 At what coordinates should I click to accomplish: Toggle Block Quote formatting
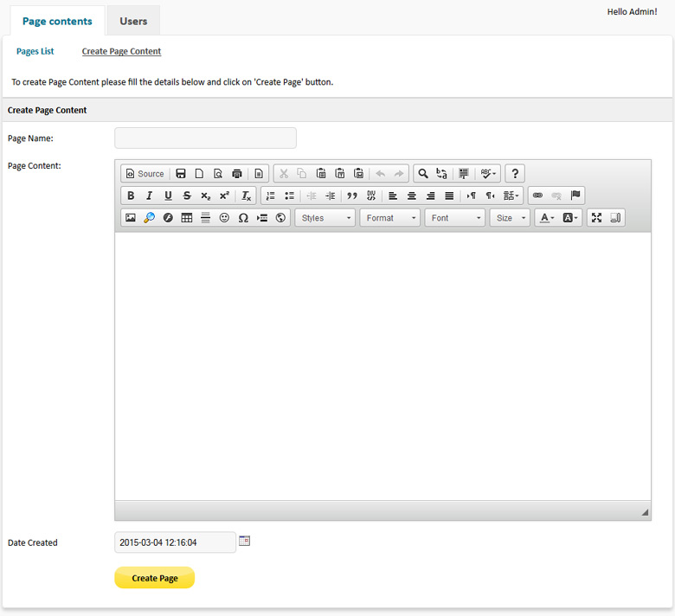click(352, 196)
